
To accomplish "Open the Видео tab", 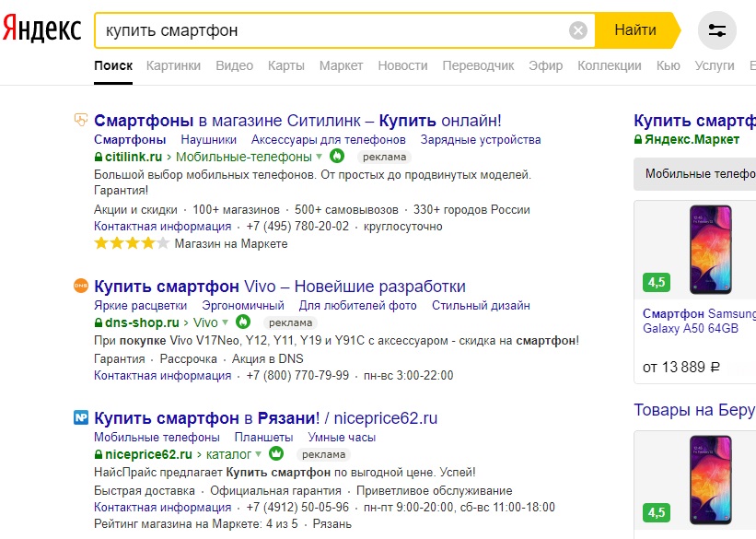I will 234,65.
